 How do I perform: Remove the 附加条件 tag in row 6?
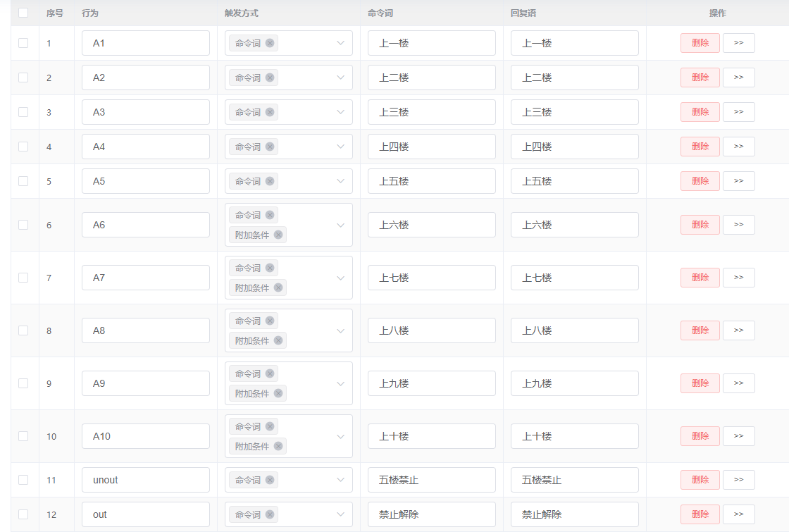tap(278, 235)
